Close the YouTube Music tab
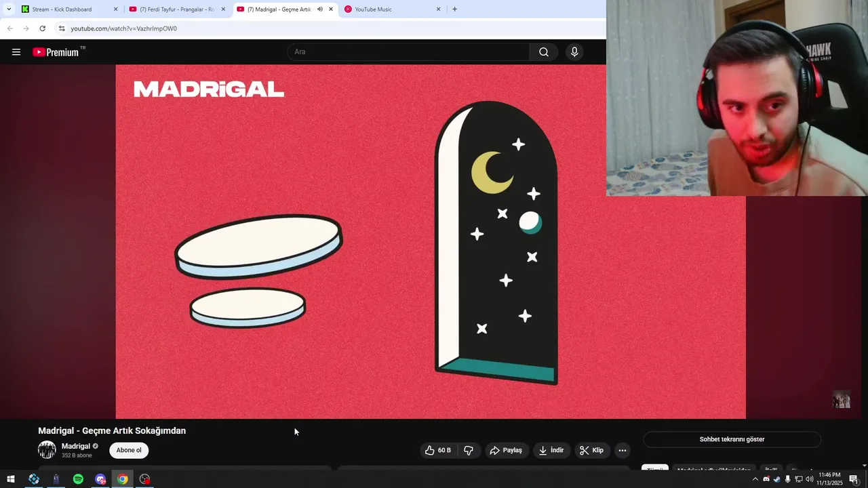The image size is (868, 488). point(438,9)
